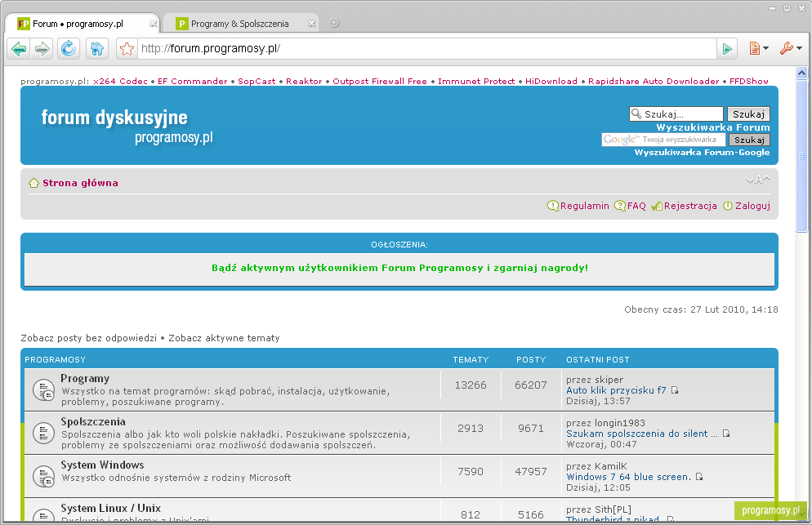812x525 pixels.
Task: Open the System Windows forum
Action: (x=103, y=465)
